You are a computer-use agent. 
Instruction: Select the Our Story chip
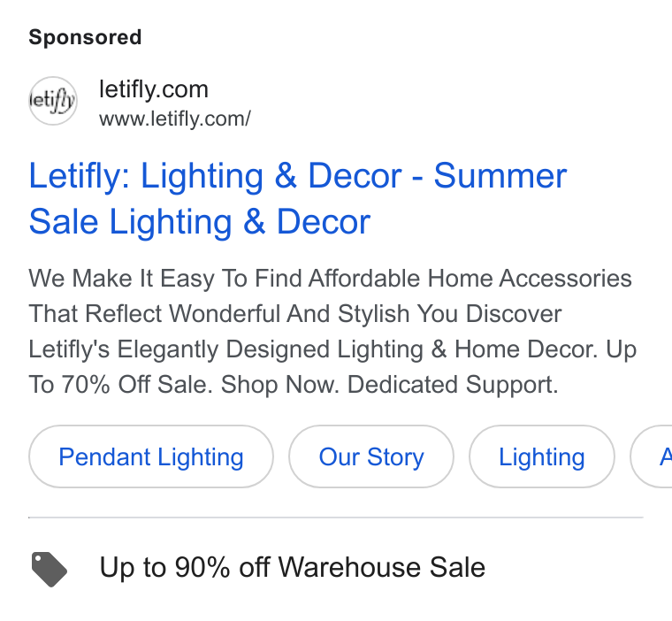pos(371,456)
